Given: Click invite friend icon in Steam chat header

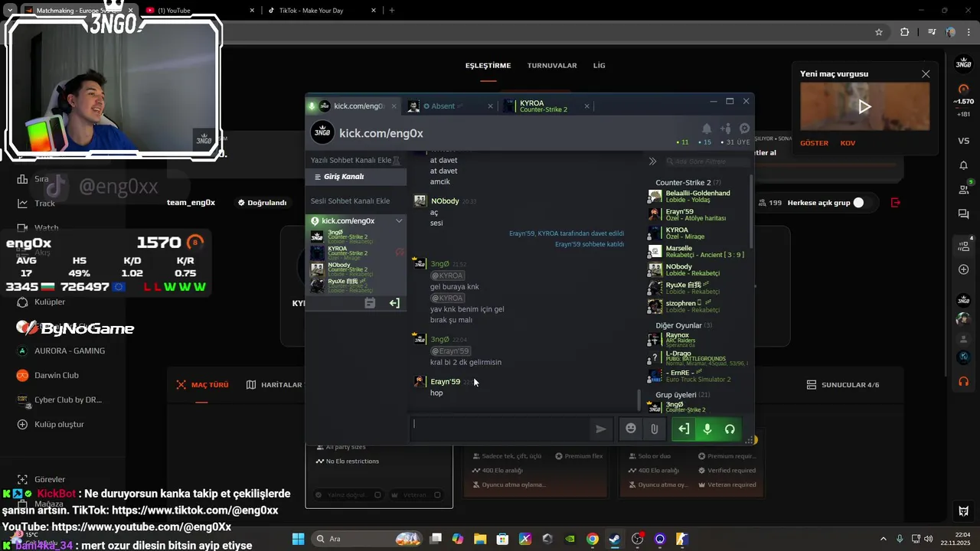Looking at the screenshot, I should pos(725,129).
